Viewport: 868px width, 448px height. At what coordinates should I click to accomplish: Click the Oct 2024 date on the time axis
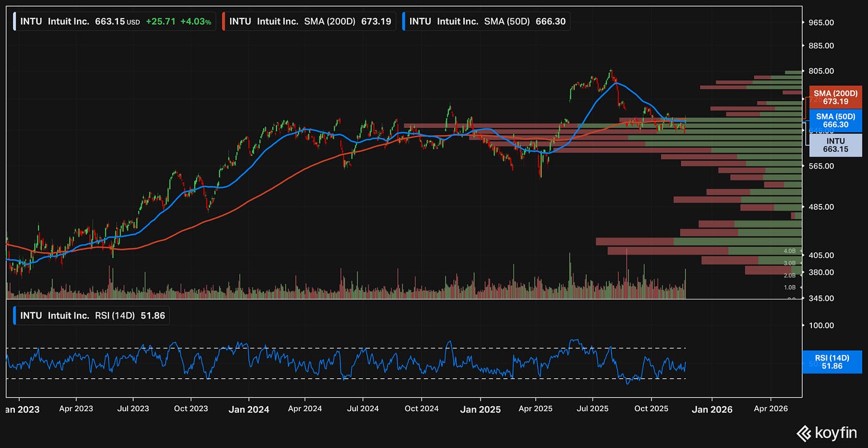pyautogui.click(x=421, y=409)
